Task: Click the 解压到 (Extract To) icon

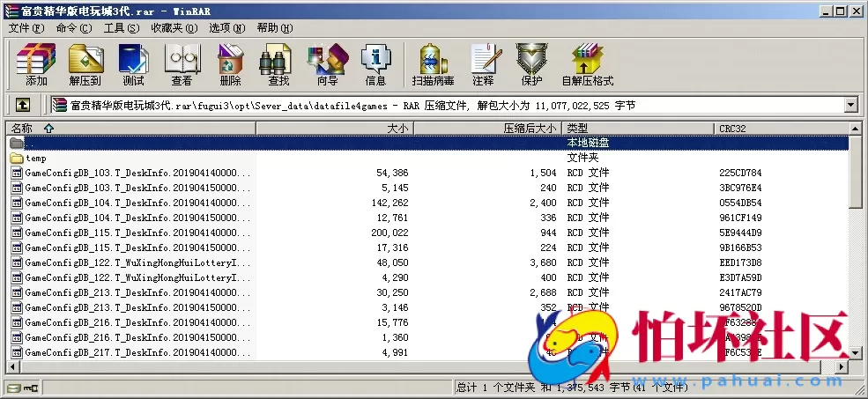Action: 85,65
